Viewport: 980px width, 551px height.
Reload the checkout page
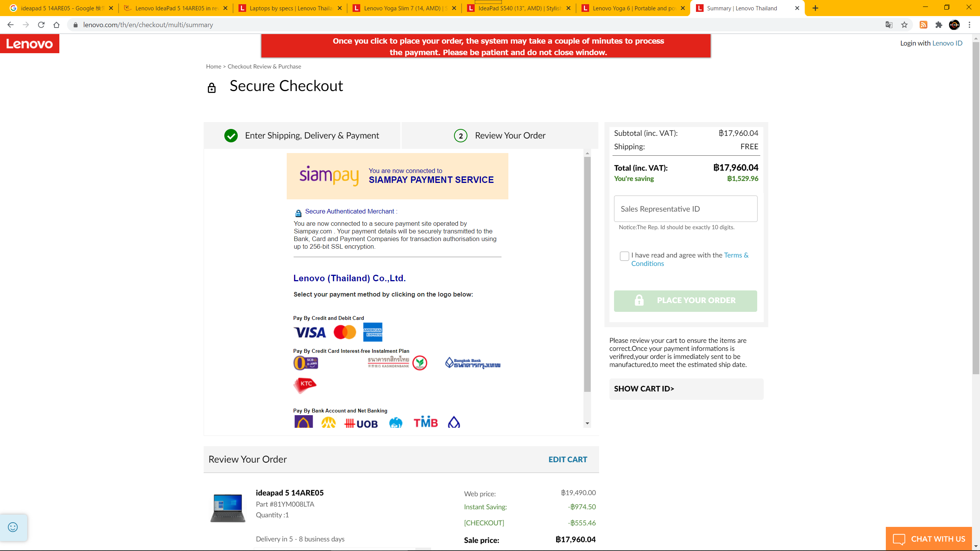(41, 25)
